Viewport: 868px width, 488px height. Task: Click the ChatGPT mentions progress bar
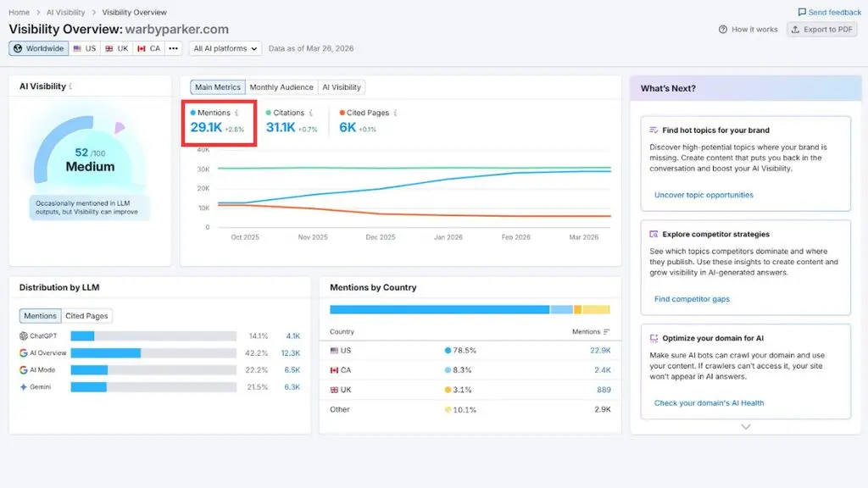point(153,335)
